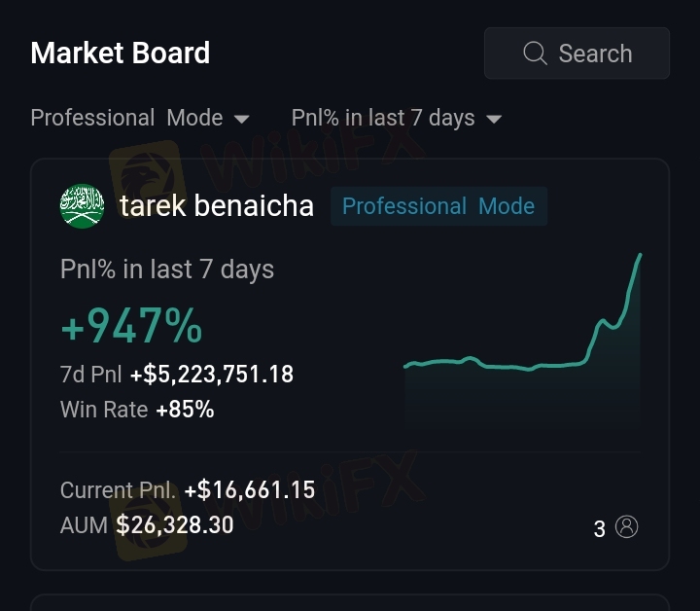Open trader tarek benaicha's profile name

[x=217, y=206]
